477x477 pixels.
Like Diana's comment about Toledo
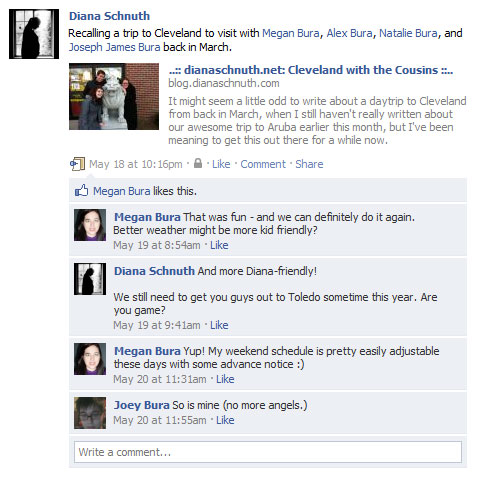click(x=219, y=325)
